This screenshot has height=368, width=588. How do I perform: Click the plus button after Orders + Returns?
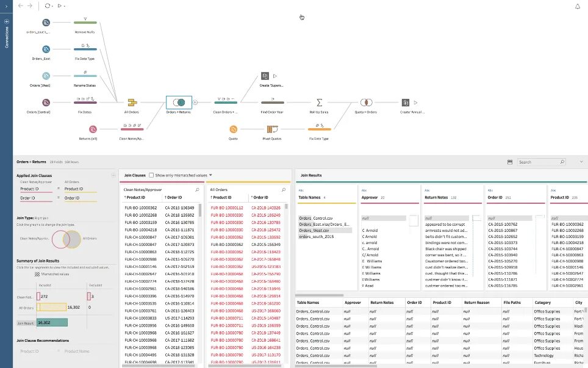point(195,102)
